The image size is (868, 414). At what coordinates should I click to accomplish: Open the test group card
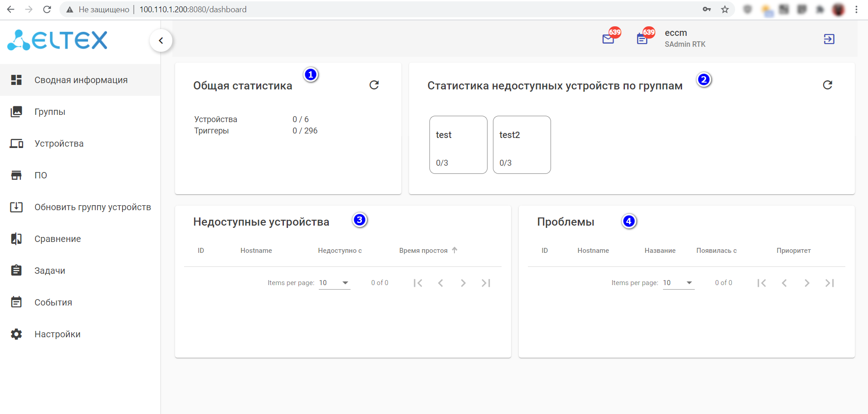(458, 145)
